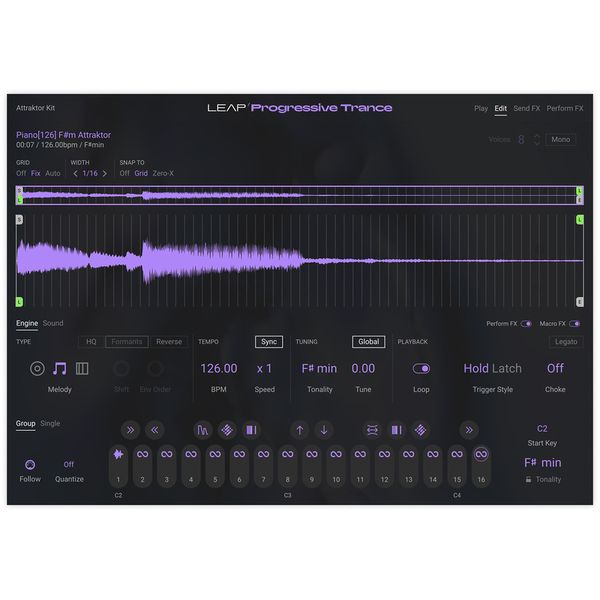Click striped diamond icon above pad 13

coord(421,430)
